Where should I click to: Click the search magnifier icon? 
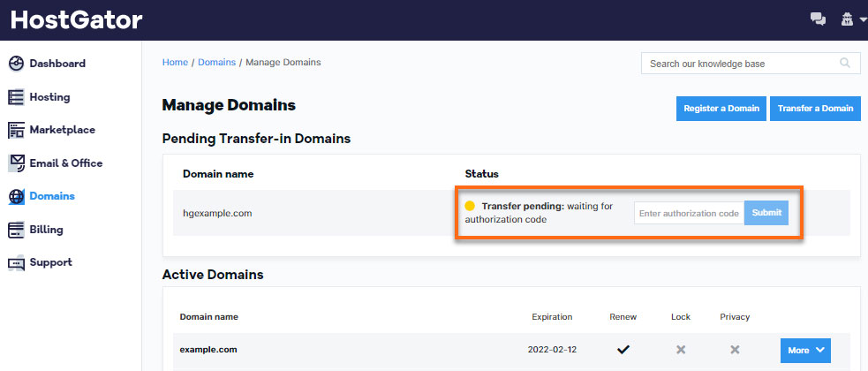point(845,63)
